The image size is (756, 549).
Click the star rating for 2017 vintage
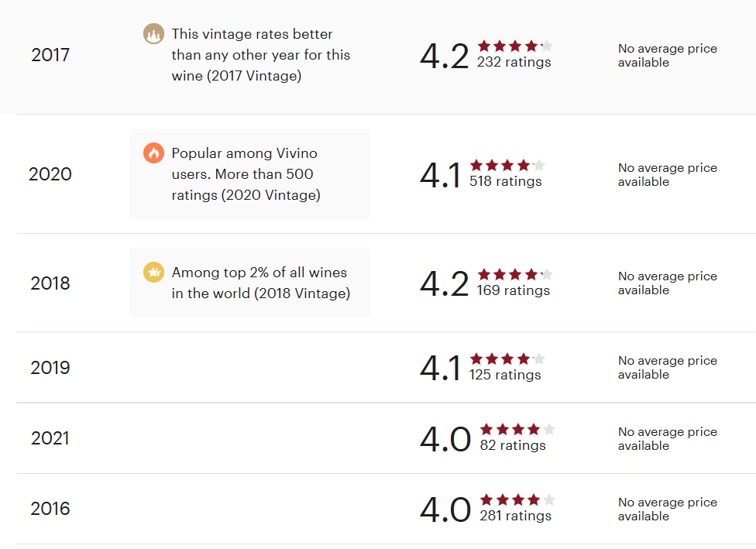(x=515, y=46)
